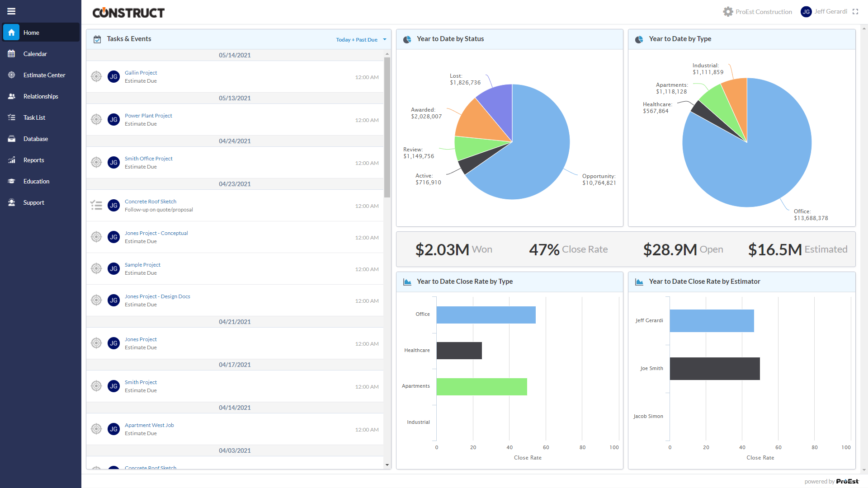Click the Home sidebar navigation icon
Screen dimensions: 868x488
click(11, 33)
